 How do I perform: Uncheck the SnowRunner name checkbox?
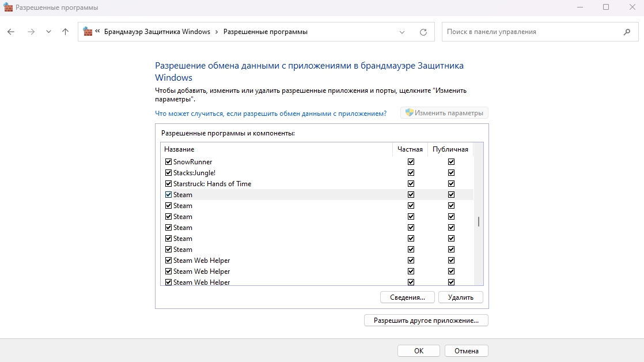pyautogui.click(x=168, y=162)
